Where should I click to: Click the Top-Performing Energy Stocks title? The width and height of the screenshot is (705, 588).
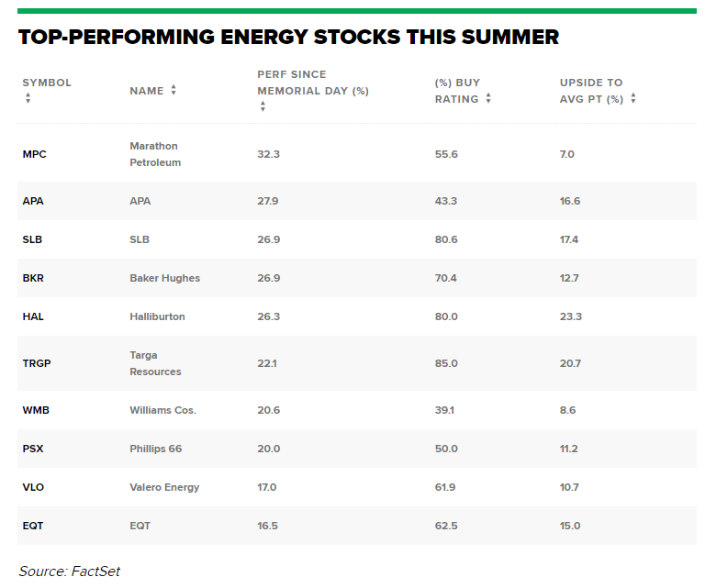tap(288, 37)
